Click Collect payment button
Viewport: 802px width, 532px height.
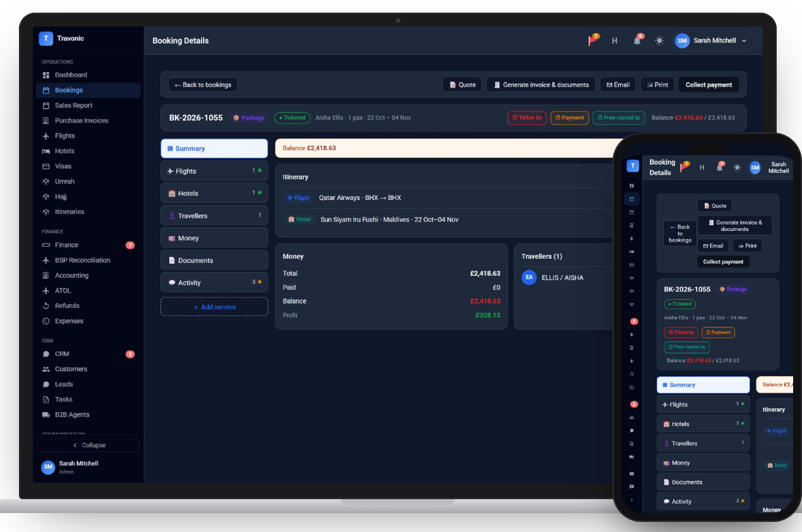click(709, 85)
